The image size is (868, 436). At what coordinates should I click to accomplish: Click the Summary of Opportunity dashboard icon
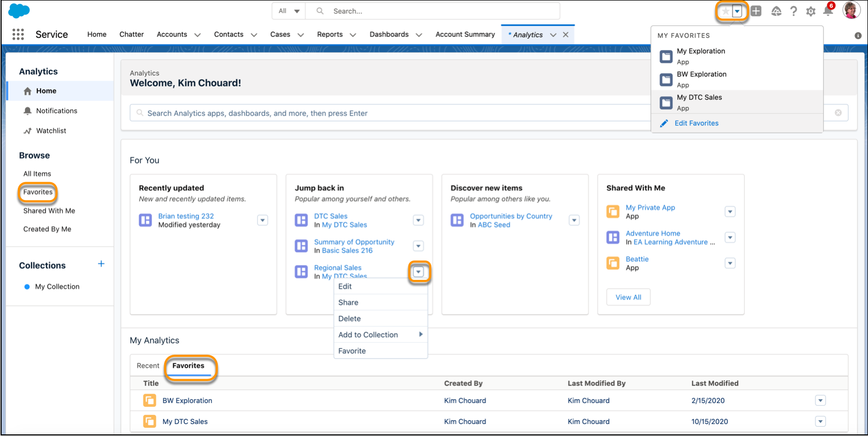[301, 246]
